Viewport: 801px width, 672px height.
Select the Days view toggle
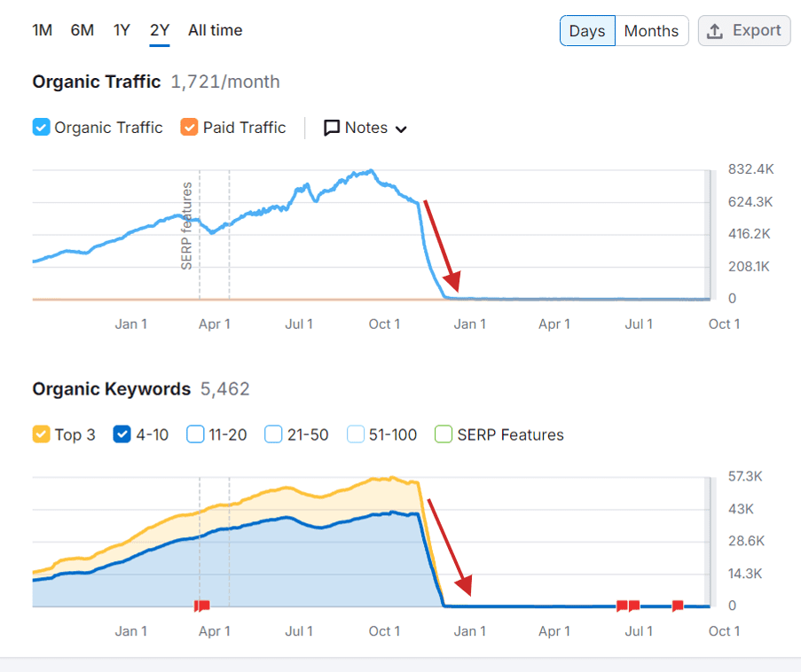587,30
